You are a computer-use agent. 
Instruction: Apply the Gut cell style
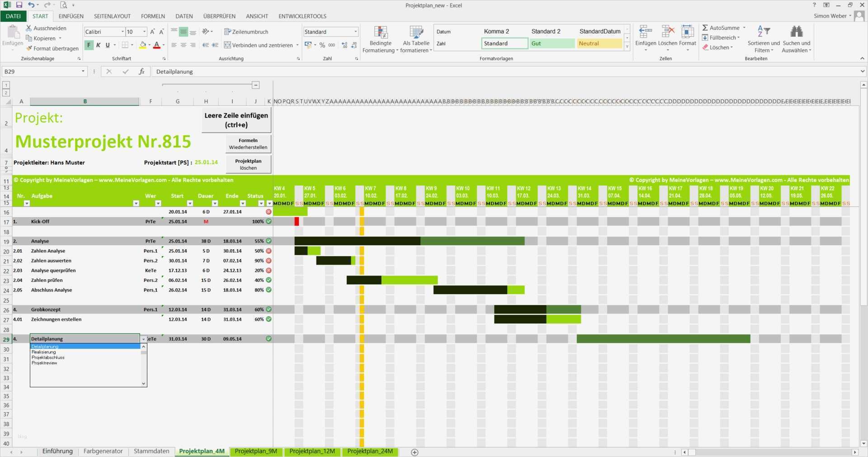tap(552, 43)
